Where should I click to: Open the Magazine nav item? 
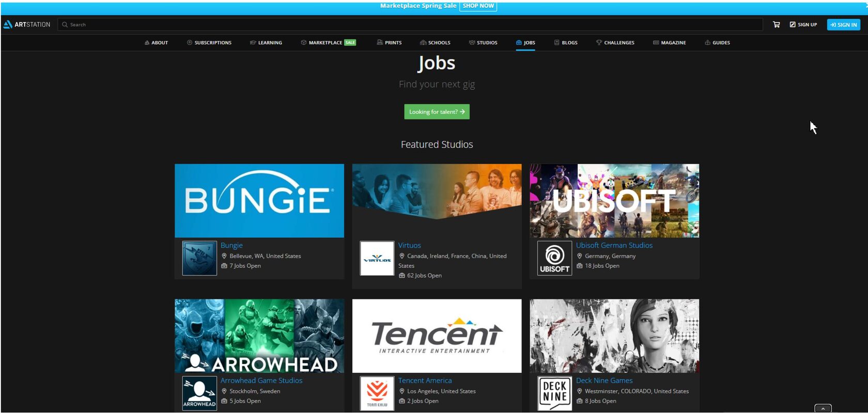point(670,42)
